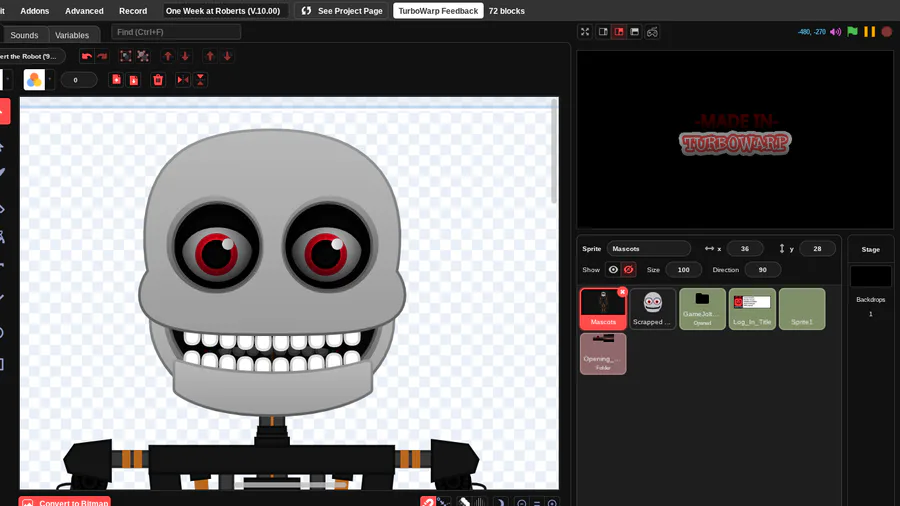Zoom out of the costume canvas
The height and width of the screenshot is (506, 900).
pos(522,503)
